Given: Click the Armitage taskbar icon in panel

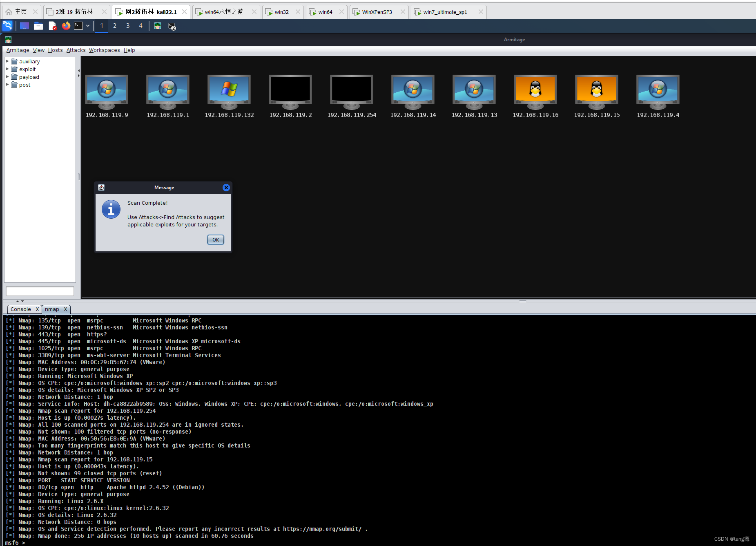Looking at the screenshot, I should [x=158, y=26].
